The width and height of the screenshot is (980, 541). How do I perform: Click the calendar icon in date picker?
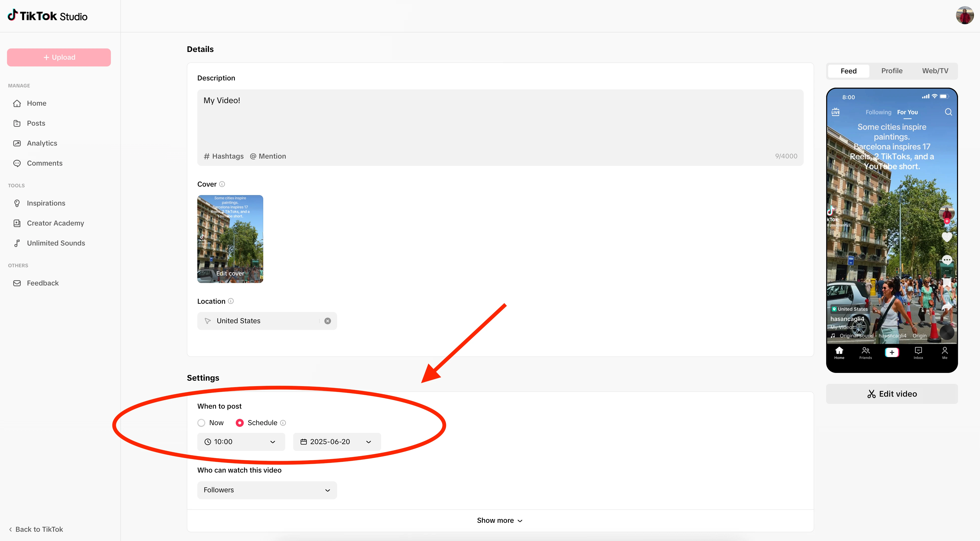point(304,442)
